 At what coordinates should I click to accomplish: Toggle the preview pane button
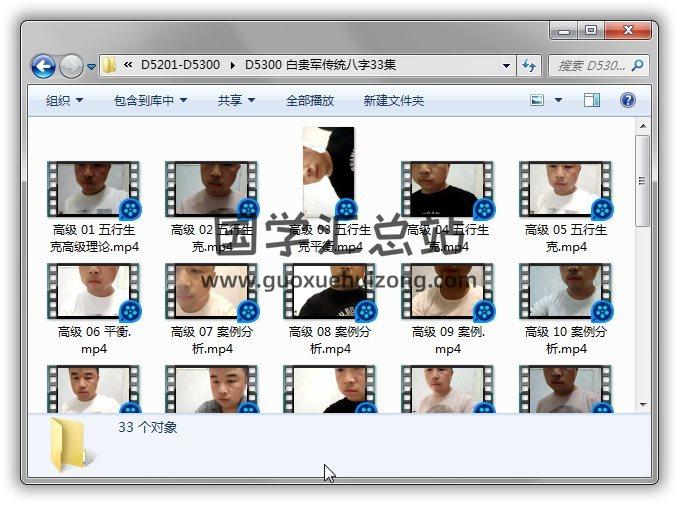(x=592, y=100)
